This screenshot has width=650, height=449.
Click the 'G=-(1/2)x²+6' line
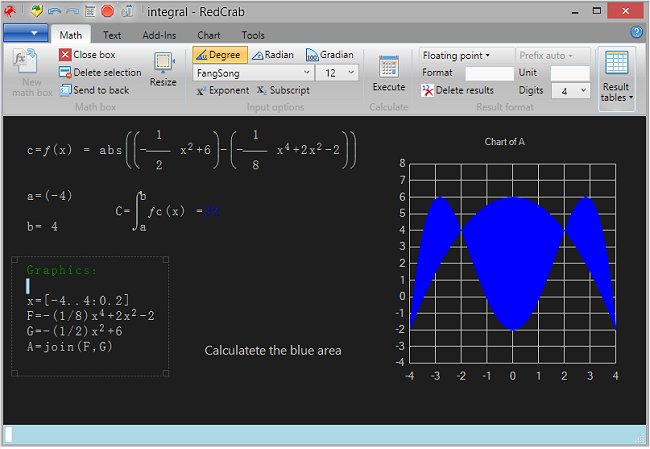[75, 331]
